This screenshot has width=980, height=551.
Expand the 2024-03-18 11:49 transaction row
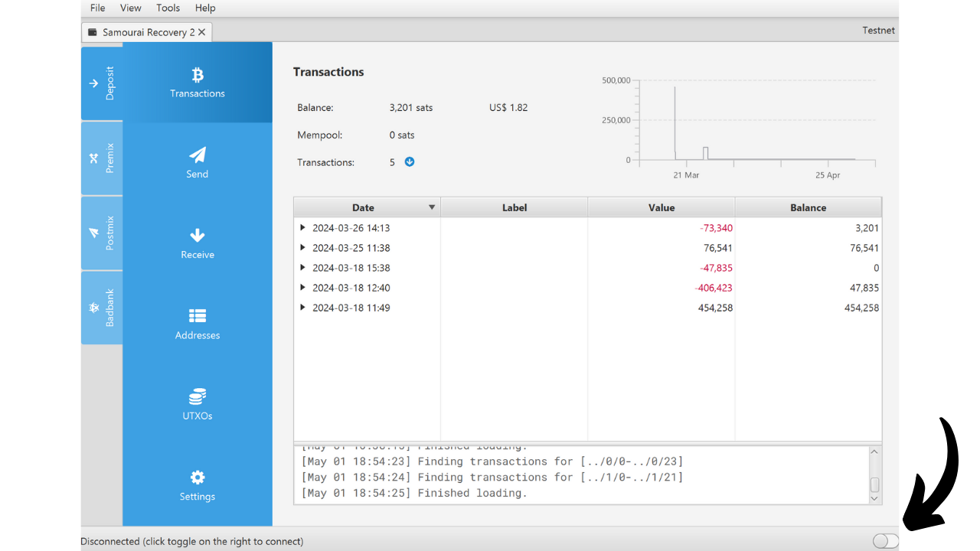click(x=303, y=308)
